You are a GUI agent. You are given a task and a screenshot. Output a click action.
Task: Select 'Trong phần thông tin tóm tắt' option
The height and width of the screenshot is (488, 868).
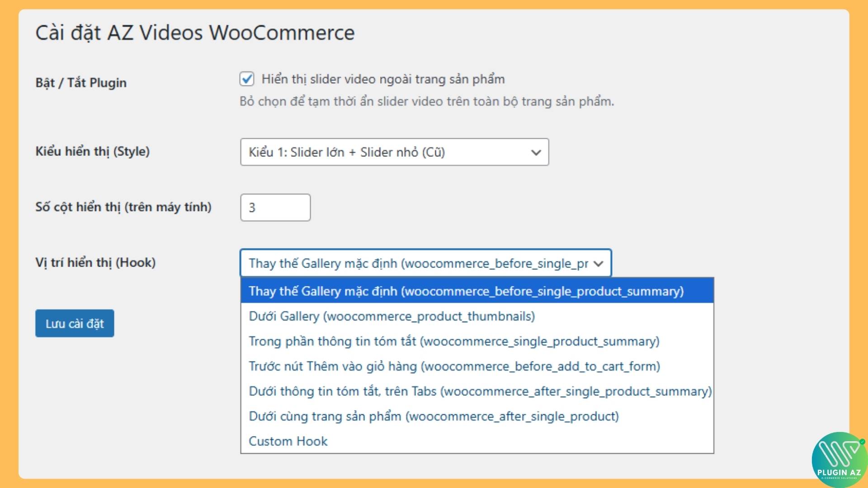click(453, 342)
